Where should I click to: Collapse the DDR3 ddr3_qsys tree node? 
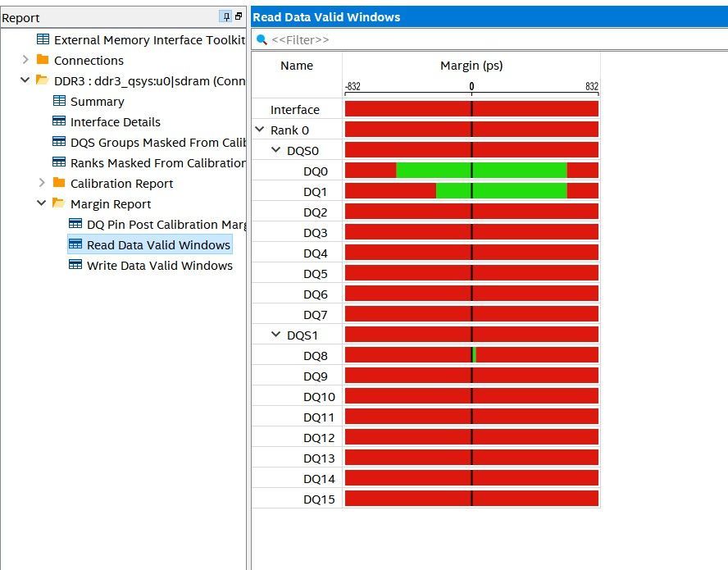(x=25, y=80)
